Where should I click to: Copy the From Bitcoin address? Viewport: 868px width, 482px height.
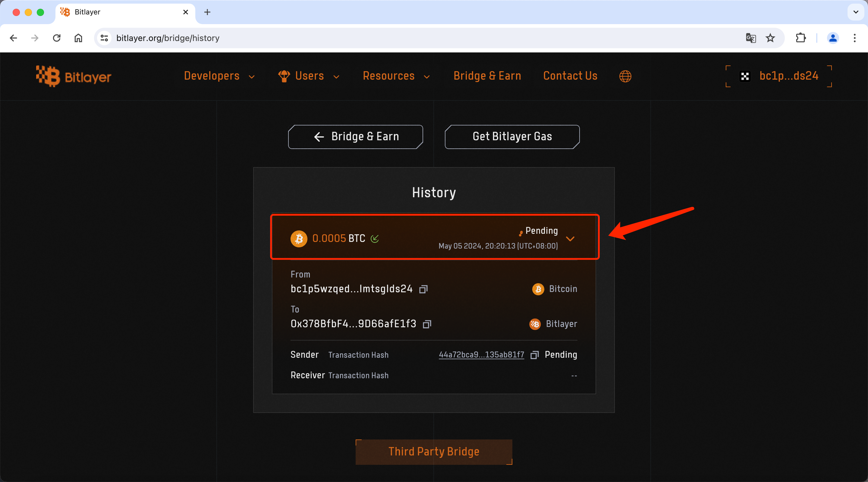(423, 289)
